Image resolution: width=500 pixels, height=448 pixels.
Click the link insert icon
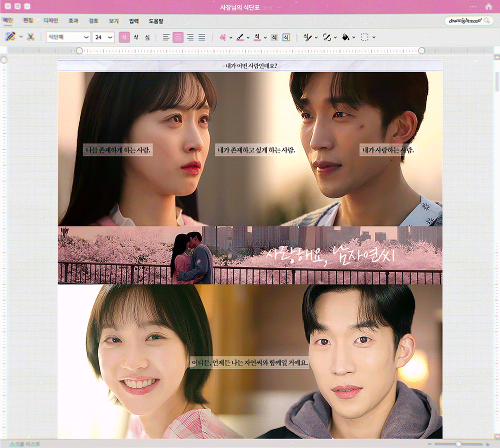326,37
